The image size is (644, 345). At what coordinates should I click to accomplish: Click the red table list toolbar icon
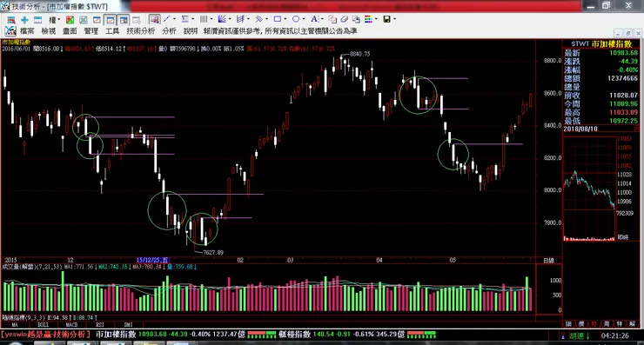click(10, 20)
